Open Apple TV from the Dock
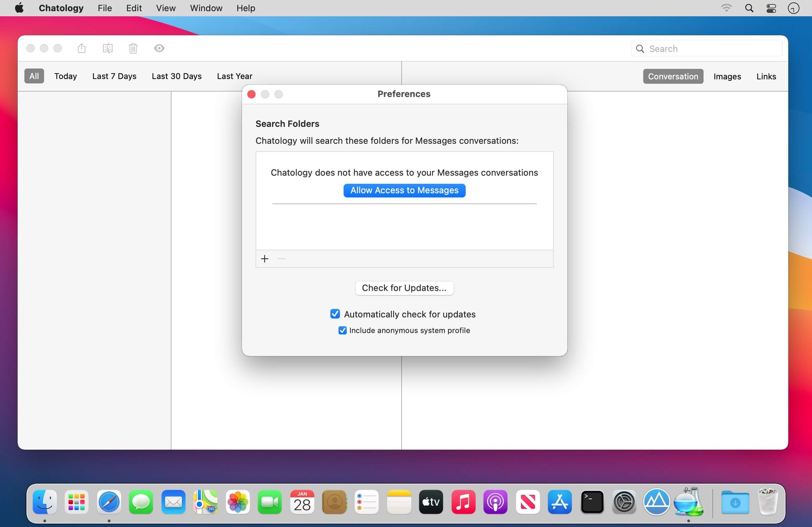Screen dimensions: 812x527 [x=431, y=502]
